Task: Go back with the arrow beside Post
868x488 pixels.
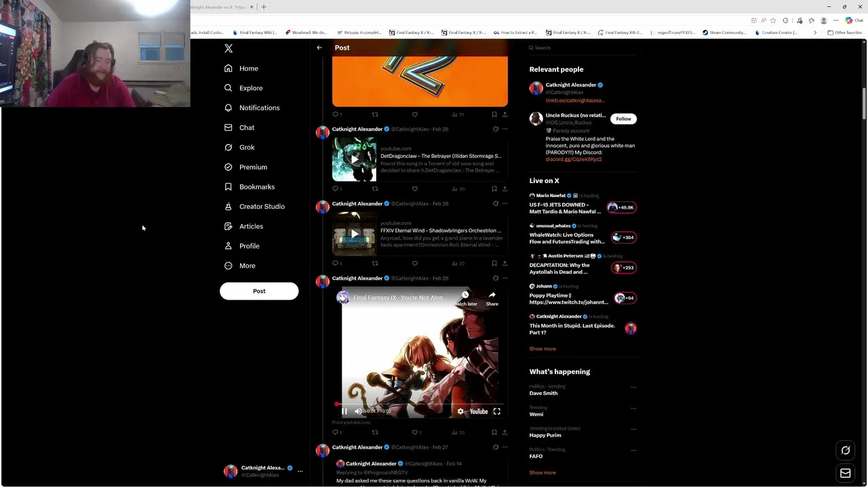Action: (x=319, y=47)
